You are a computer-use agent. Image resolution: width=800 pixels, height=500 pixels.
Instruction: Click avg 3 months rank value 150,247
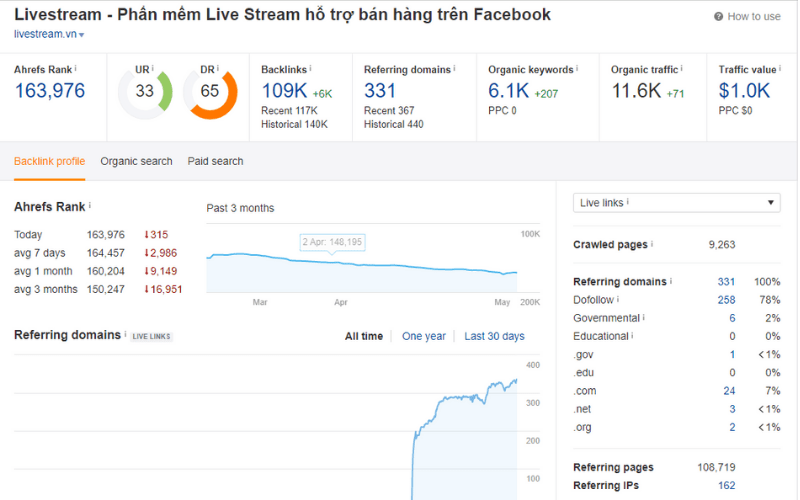[x=106, y=289]
